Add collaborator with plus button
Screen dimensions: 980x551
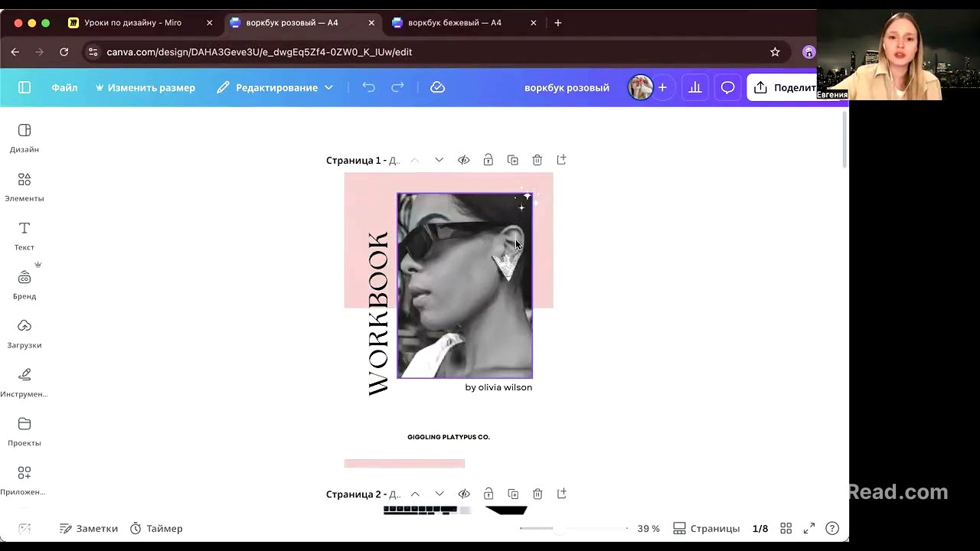pos(662,88)
